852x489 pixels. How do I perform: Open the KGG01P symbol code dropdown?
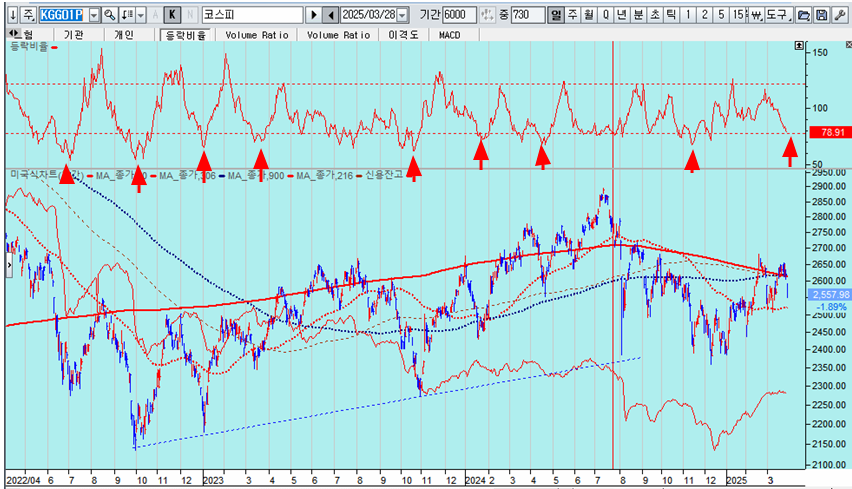(93, 15)
